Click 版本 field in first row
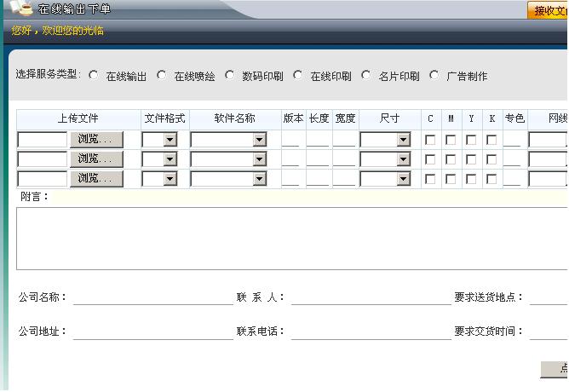This screenshot has width=569, height=392. 290,140
